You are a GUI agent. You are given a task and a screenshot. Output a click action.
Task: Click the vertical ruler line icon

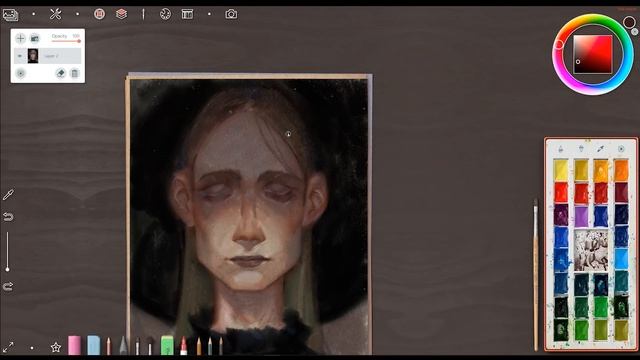(x=143, y=14)
